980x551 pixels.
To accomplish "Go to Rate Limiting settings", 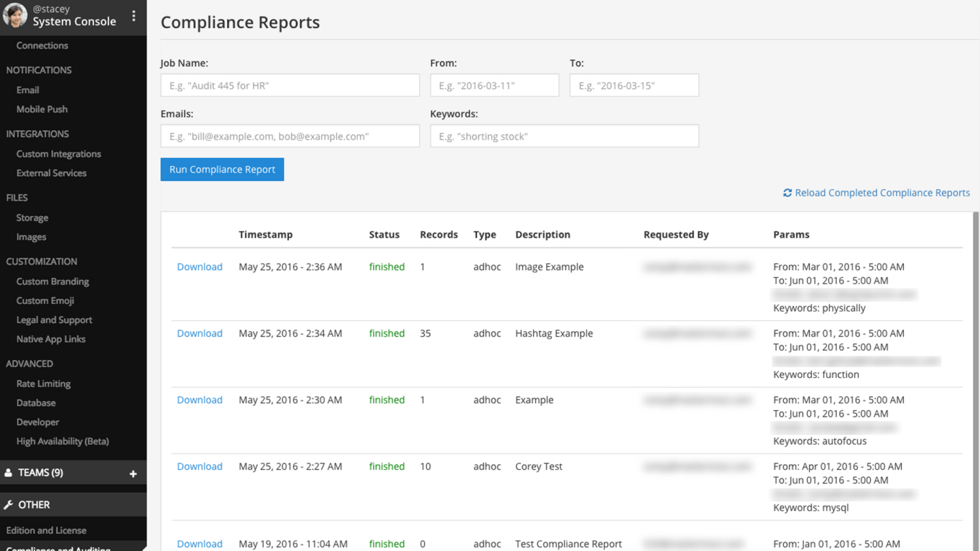I will pyautogui.click(x=43, y=383).
